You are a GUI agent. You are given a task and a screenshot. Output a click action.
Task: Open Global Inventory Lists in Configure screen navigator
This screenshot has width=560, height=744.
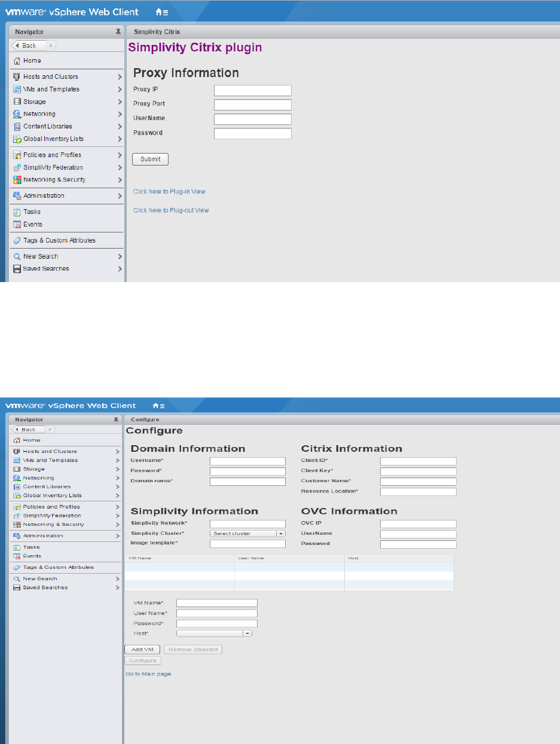[53, 495]
